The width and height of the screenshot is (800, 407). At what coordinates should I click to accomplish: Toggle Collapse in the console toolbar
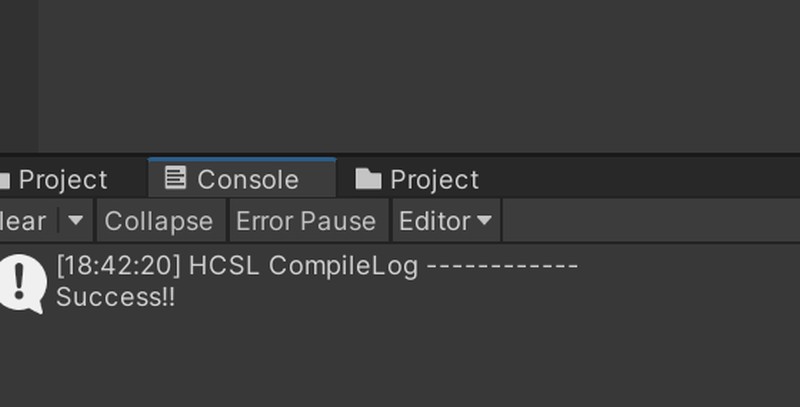(158, 221)
